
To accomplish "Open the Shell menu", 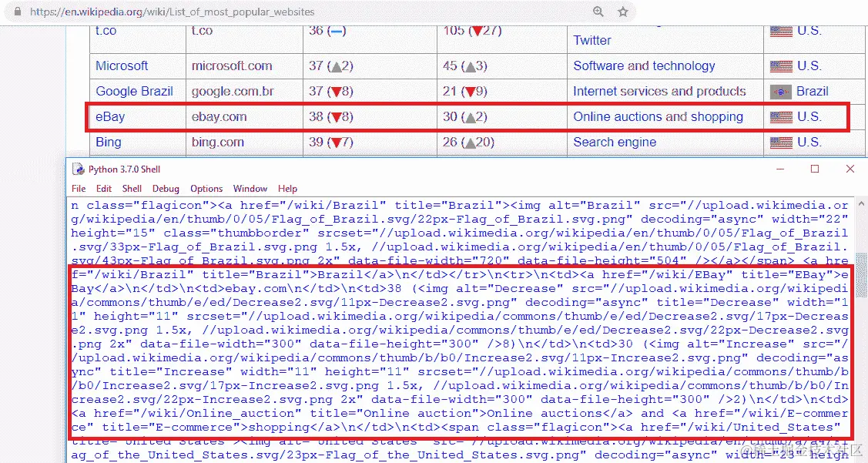I will [132, 188].
